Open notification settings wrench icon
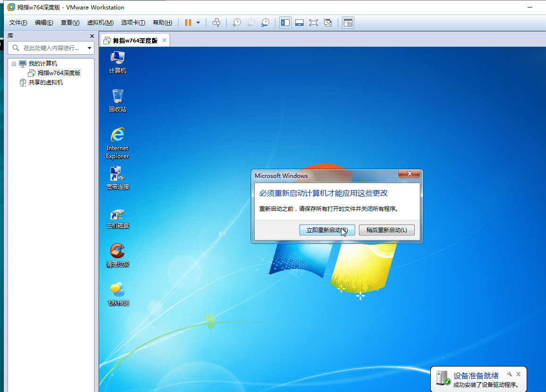This screenshot has height=392, width=546. click(x=510, y=374)
